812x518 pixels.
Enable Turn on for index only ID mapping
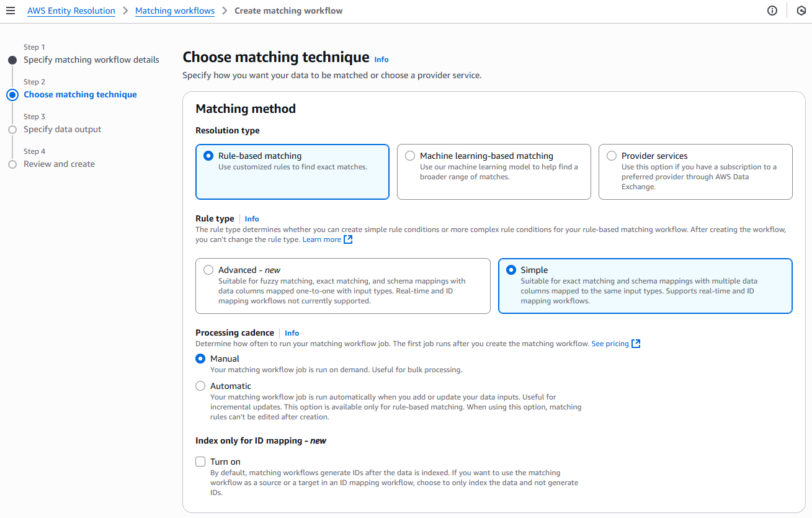click(200, 461)
